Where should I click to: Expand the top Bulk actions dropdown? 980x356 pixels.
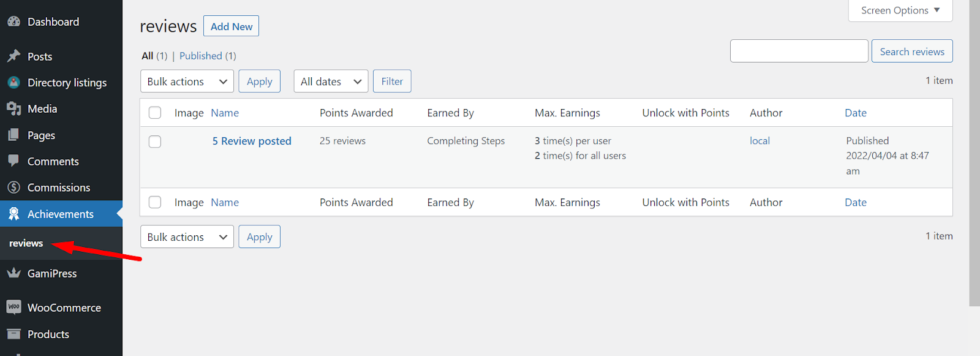(x=187, y=81)
